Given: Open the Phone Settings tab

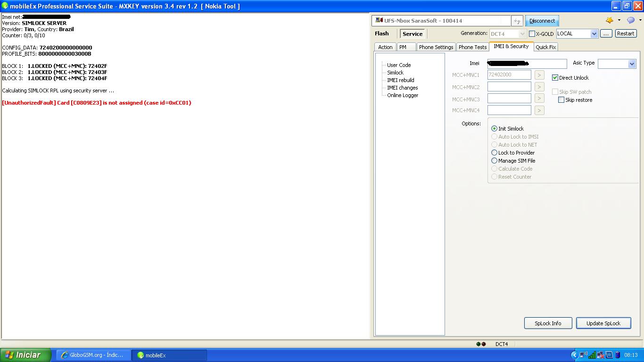Looking at the screenshot, I should point(436,47).
